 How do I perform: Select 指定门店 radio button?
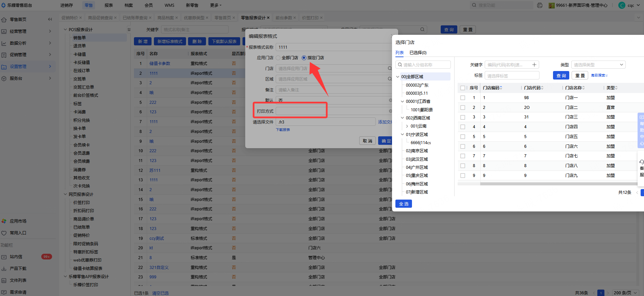pyautogui.click(x=304, y=58)
